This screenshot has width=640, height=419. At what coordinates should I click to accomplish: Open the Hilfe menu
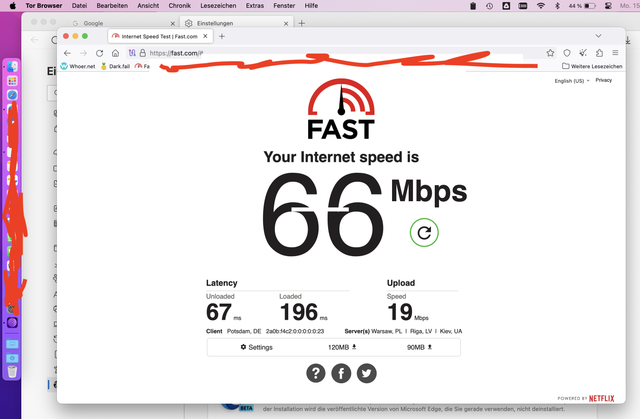tap(311, 6)
